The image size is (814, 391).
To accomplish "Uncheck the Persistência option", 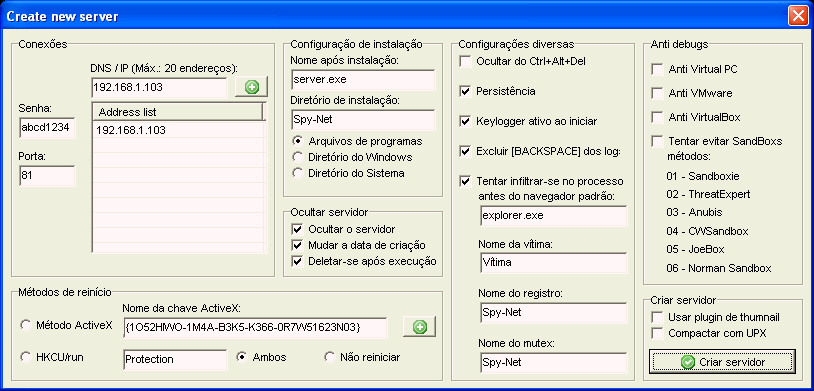I will click(465, 91).
